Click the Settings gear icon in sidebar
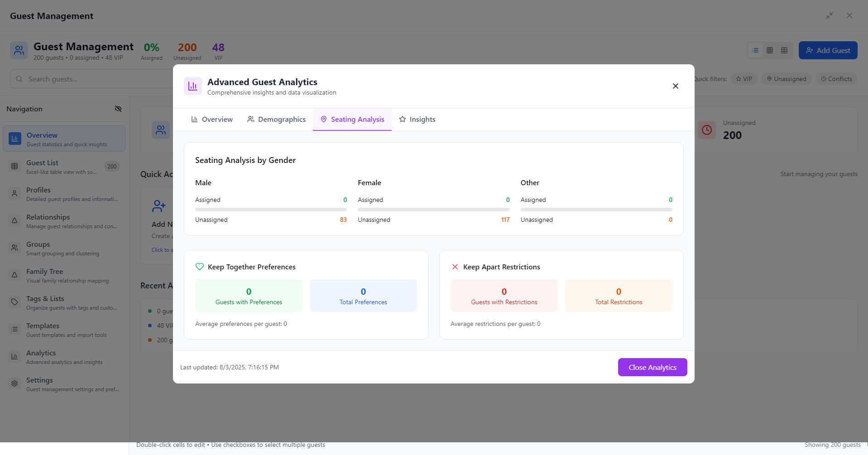The height and width of the screenshot is (455, 868). click(x=14, y=383)
